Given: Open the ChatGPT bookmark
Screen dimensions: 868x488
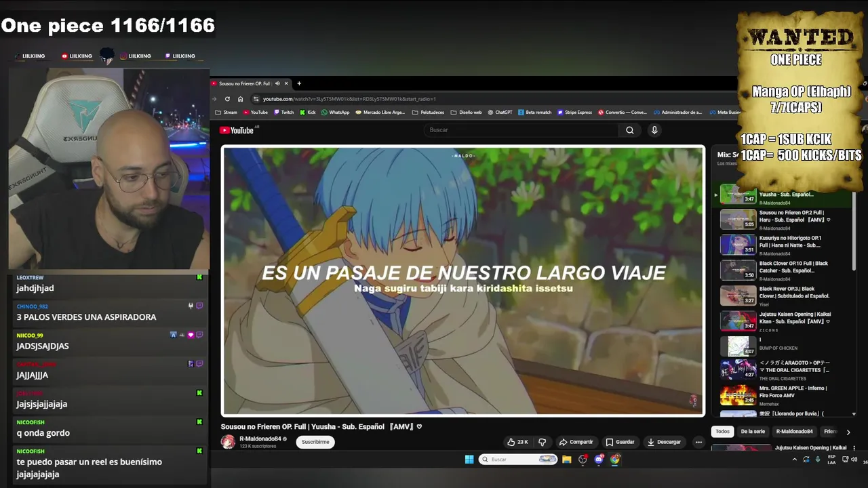Looking at the screenshot, I should click(x=500, y=113).
